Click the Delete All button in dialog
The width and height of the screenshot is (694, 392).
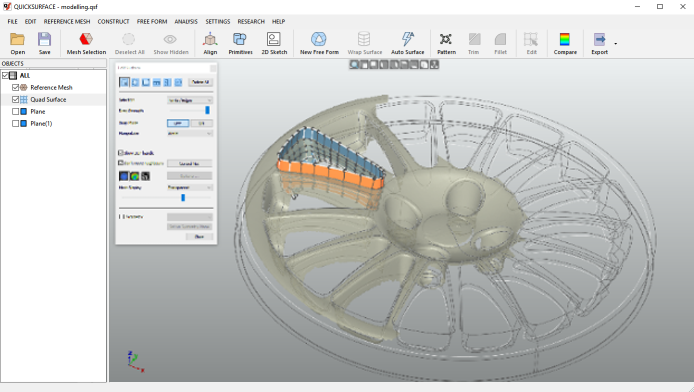(200, 82)
